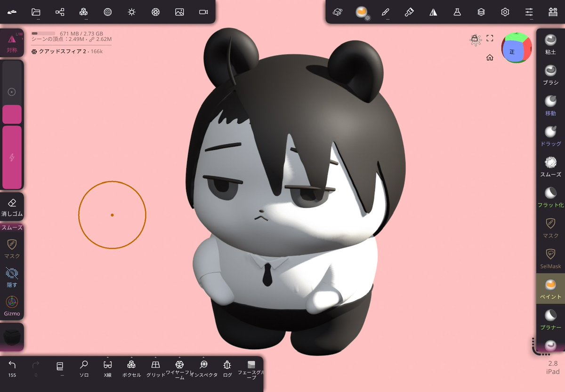Open the settings gear menu
This screenshot has width=565, height=392.
click(x=505, y=12)
